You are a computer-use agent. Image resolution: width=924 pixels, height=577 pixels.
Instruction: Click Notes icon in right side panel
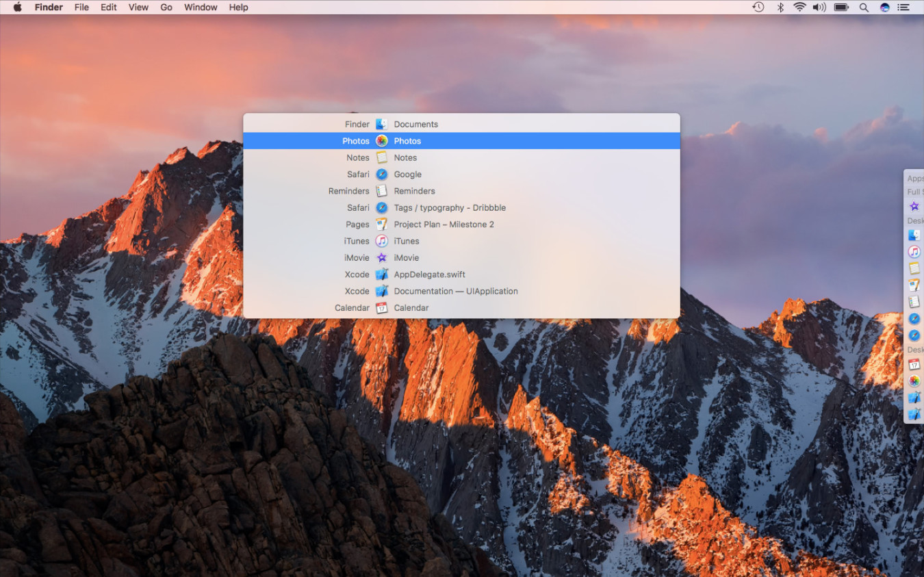(x=914, y=268)
